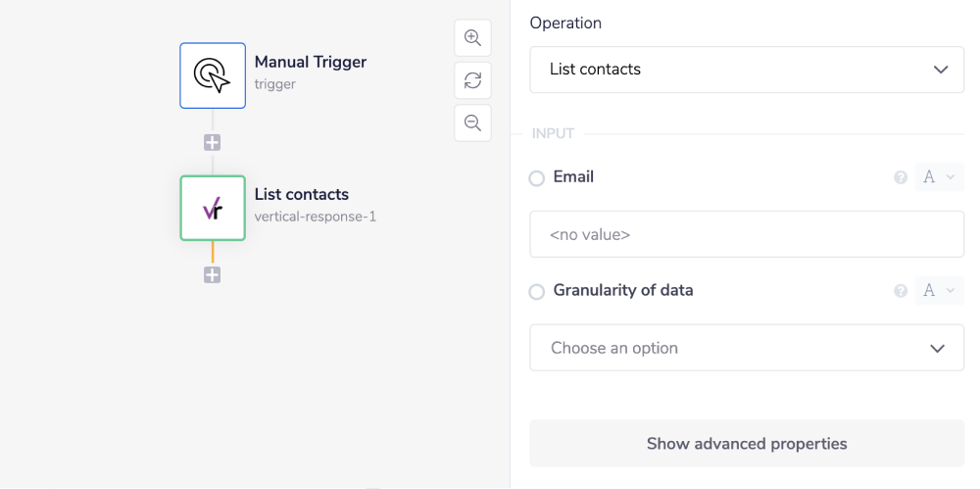980x489 pixels.
Task: Change the Granularity field type selector
Action: [939, 291]
